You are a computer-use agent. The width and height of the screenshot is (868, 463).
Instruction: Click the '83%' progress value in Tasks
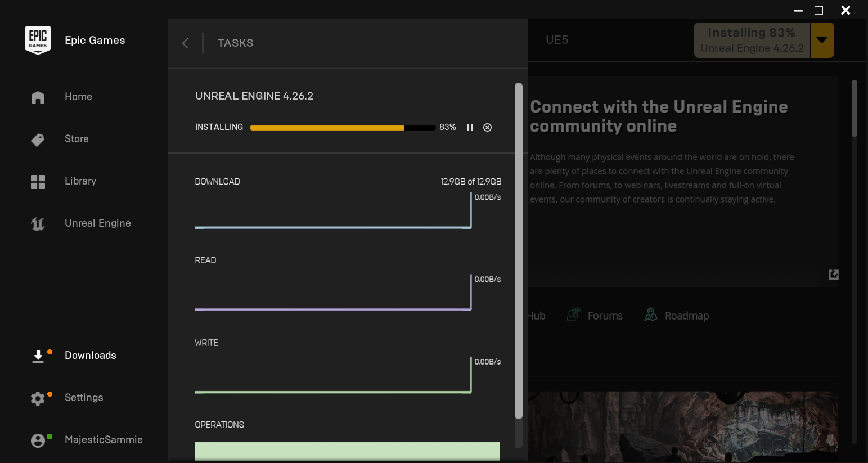pos(448,127)
